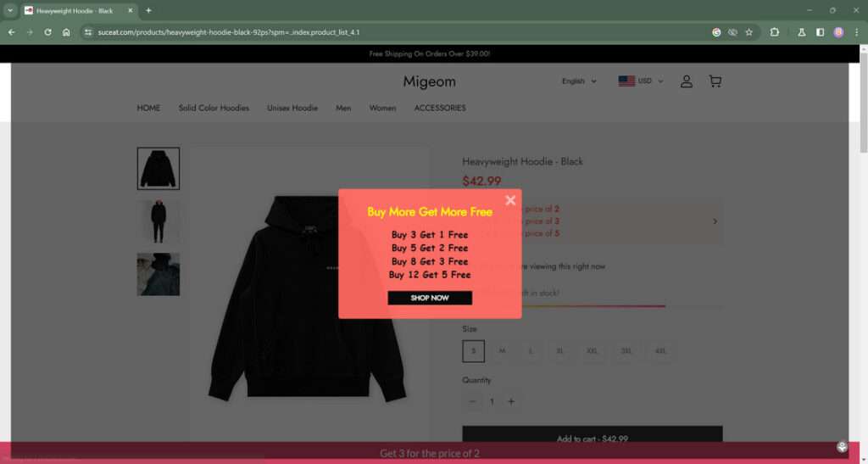The height and width of the screenshot is (464, 868).
Task: Click Buy 12 Get 5 Free text
Action: pos(430,275)
